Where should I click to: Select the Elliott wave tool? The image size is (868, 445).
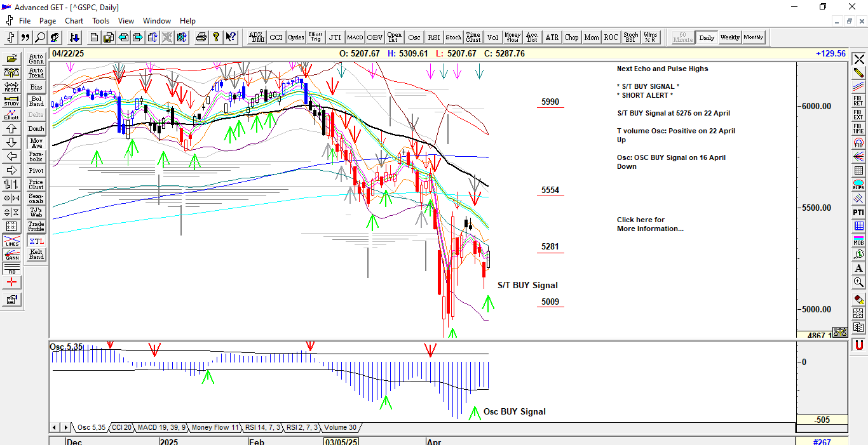[11, 114]
